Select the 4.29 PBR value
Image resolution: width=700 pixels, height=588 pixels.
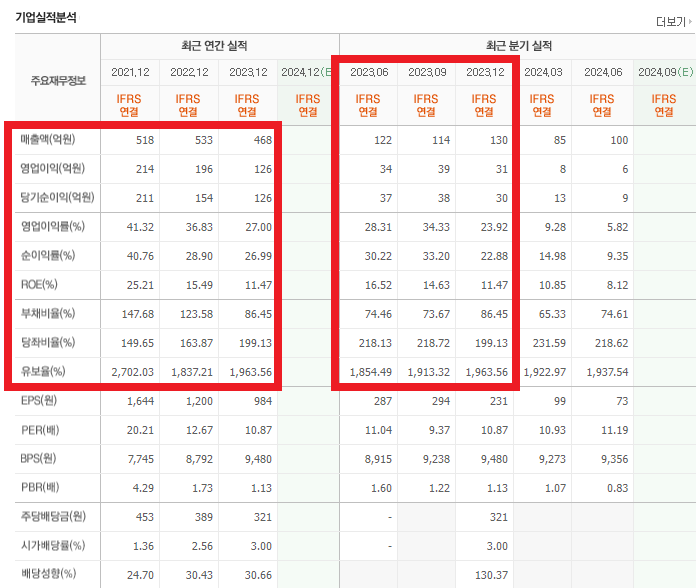(143, 488)
